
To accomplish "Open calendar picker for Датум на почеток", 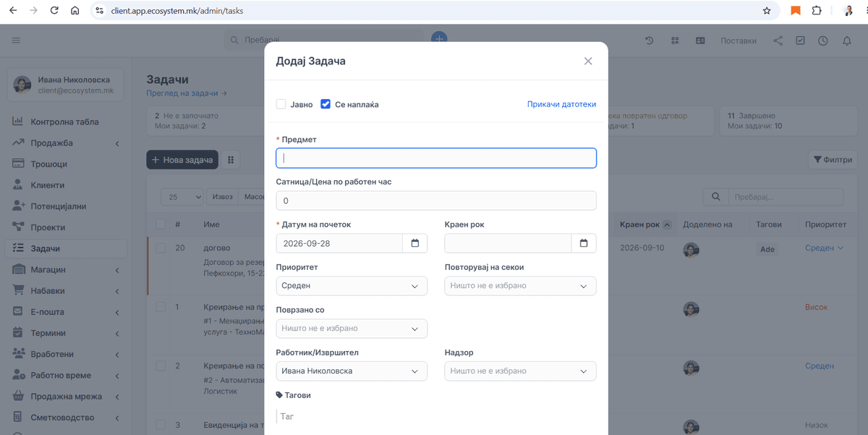I will 415,243.
